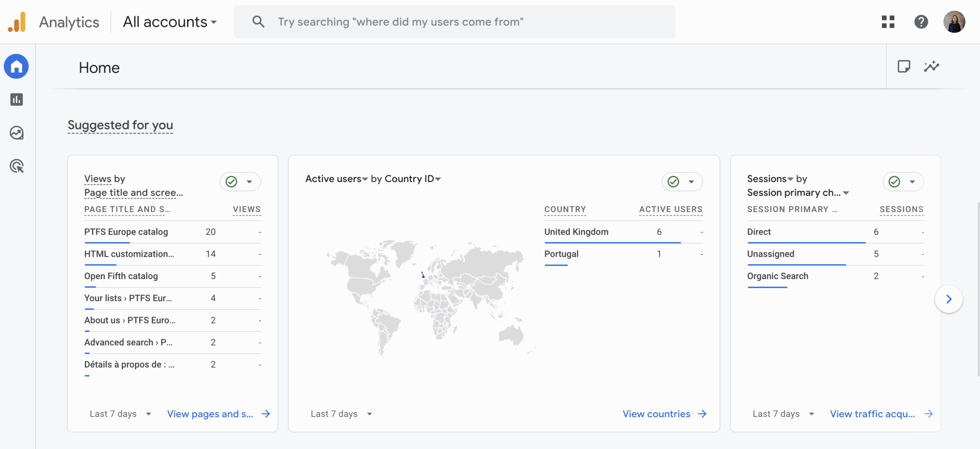This screenshot has height=449, width=980.
Task: Expand data quality dropdown arrow on Views card
Action: coord(250,182)
